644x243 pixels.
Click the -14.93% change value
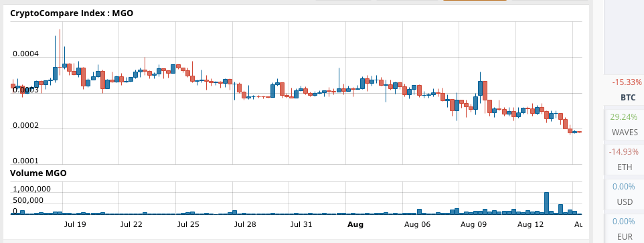pyautogui.click(x=624, y=152)
